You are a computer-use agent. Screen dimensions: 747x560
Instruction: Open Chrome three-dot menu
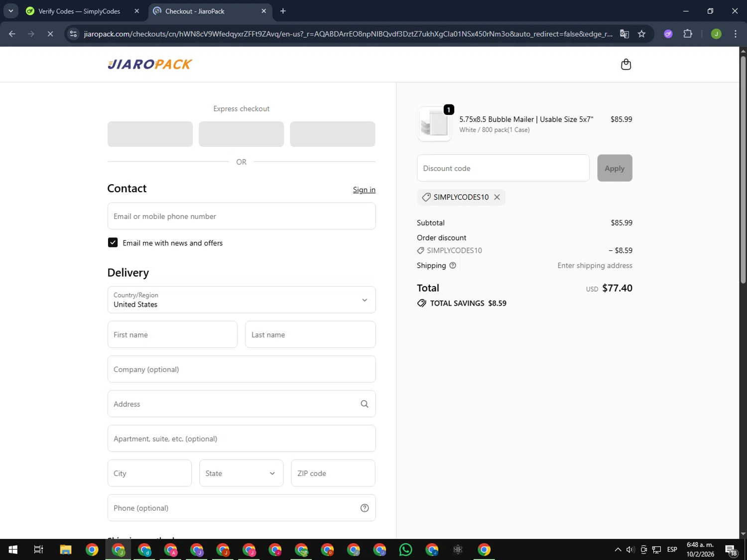click(x=736, y=34)
